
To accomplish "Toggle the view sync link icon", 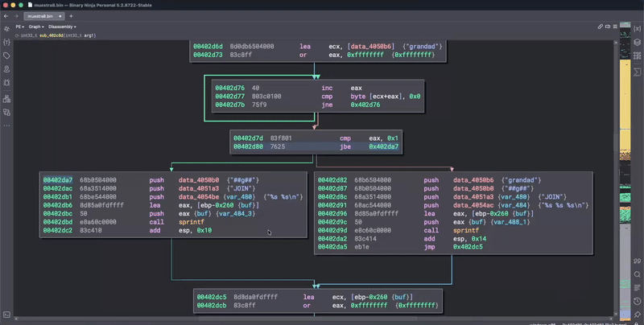I will tap(602, 27).
